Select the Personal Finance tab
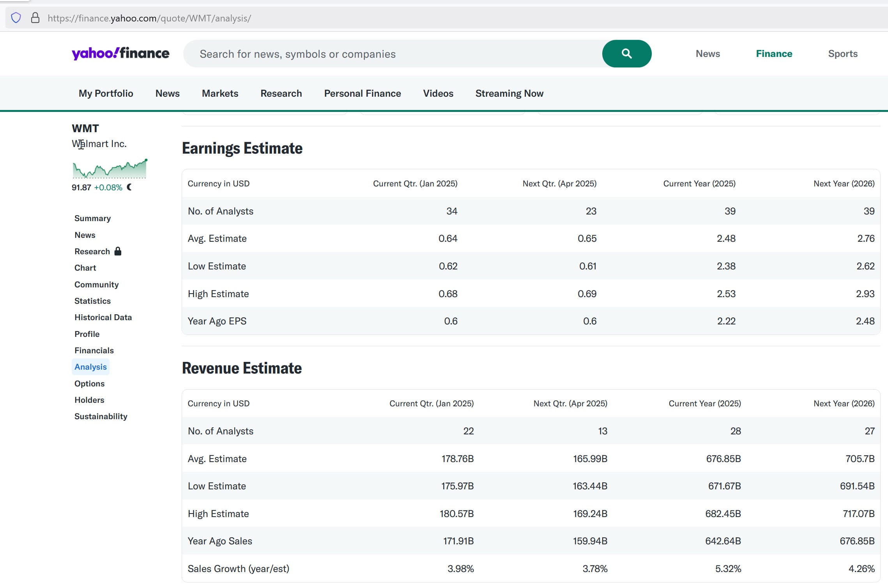Image resolution: width=888 pixels, height=588 pixels. pos(362,93)
